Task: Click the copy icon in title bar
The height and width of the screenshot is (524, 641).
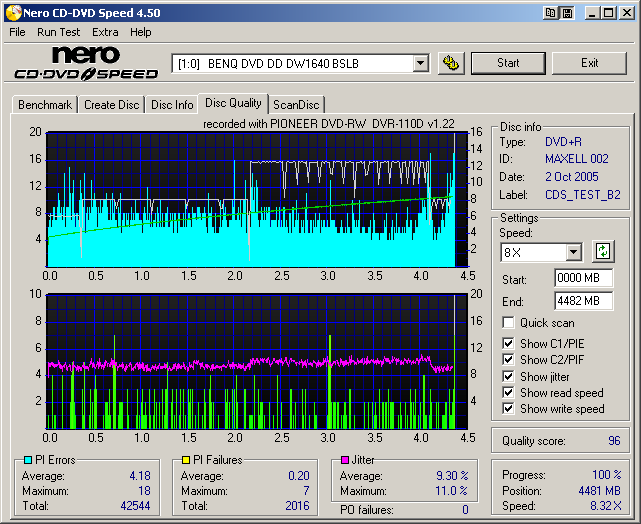Action: click(x=552, y=13)
